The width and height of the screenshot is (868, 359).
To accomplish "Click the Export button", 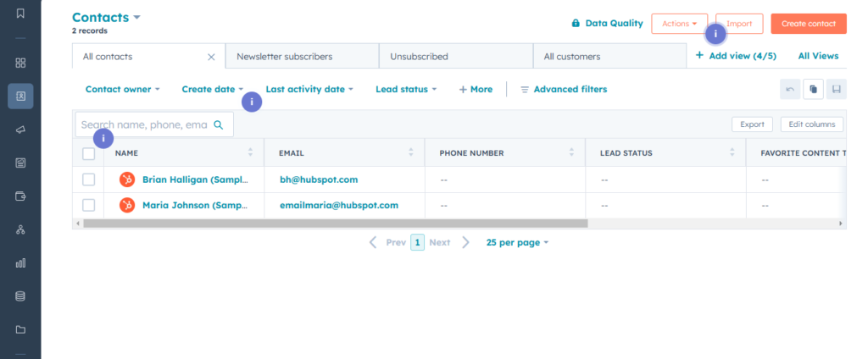I will point(753,124).
